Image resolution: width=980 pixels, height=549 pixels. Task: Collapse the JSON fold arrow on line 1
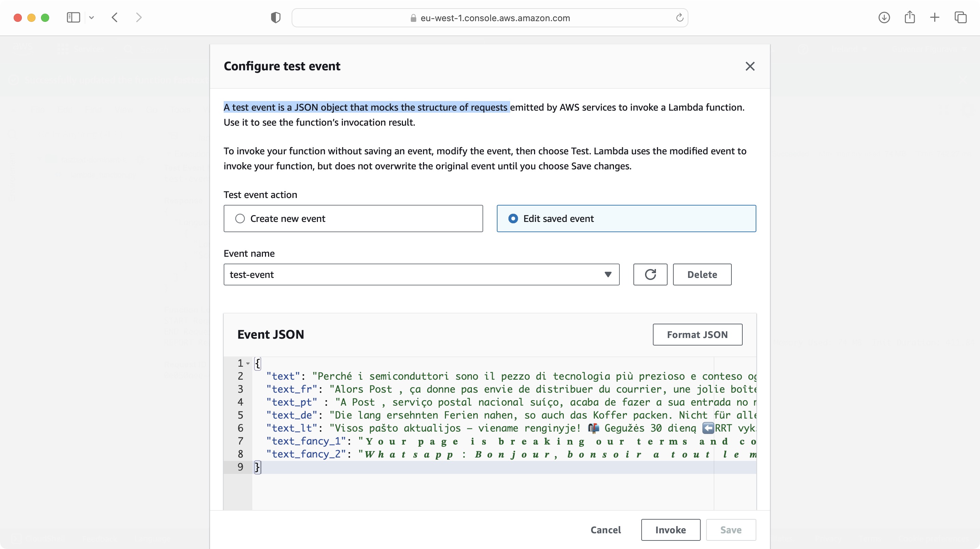click(248, 363)
